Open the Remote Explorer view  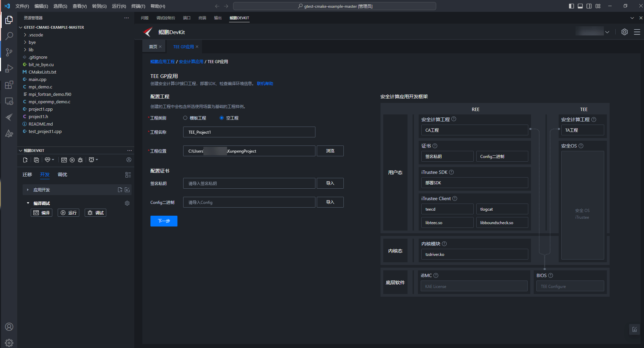coord(9,101)
